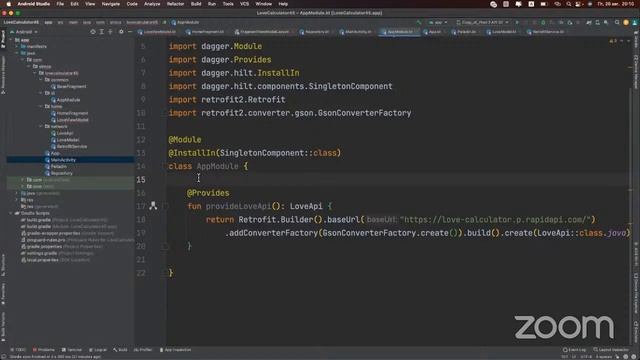
Task: Open the Navigate menu
Action: coord(111,4)
